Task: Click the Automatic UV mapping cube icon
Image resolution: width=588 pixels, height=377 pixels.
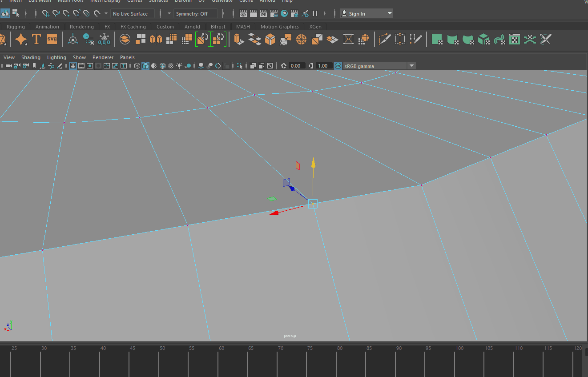Action: [x=484, y=39]
